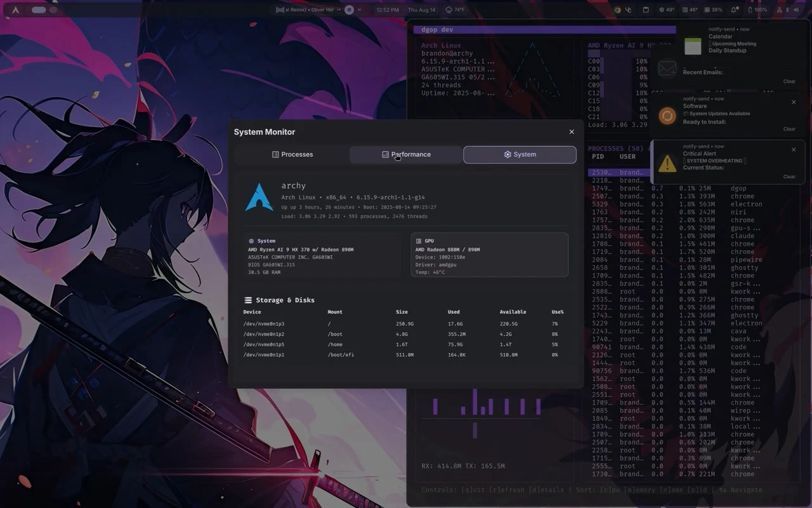Clear the System Updates Available notification
812x508 pixels.
coord(789,128)
